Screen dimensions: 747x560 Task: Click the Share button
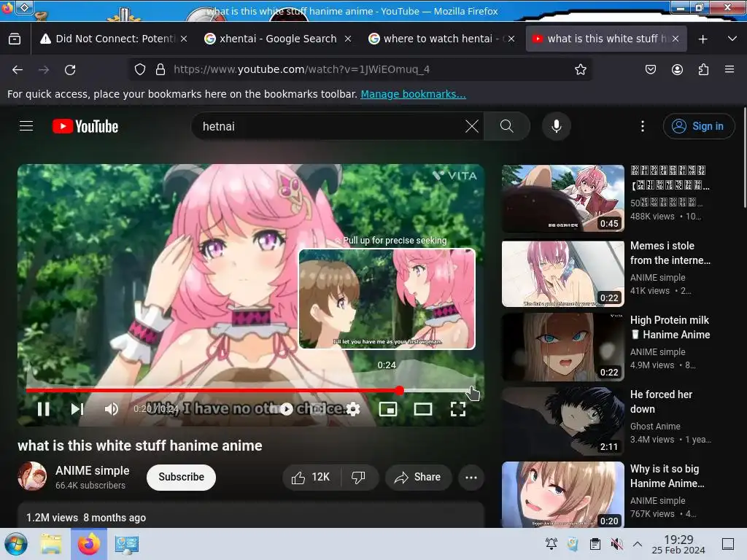pyautogui.click(x=418, y=477)
